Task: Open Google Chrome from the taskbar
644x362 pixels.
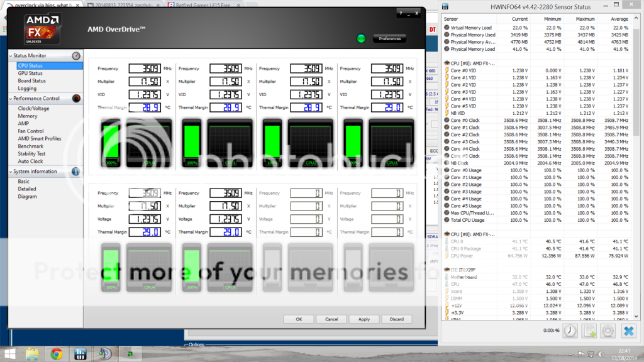Action: (56, 354)
